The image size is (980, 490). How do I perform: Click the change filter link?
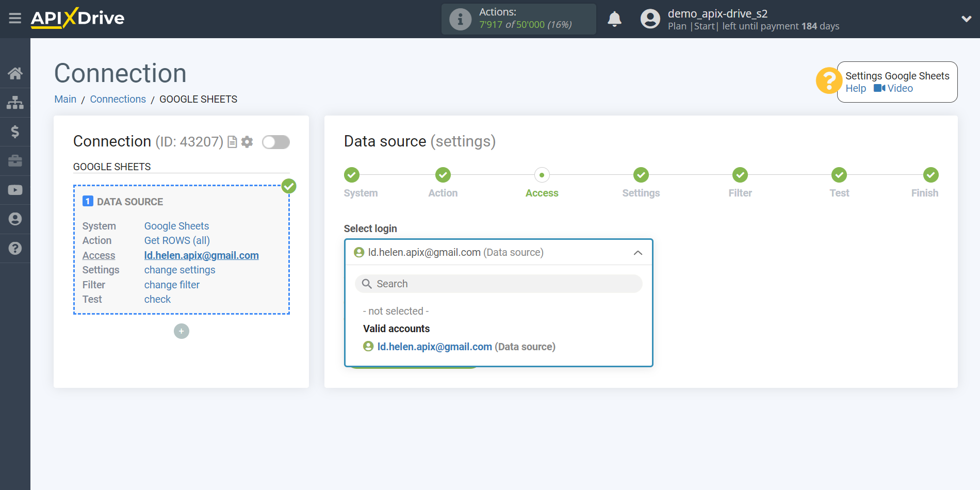[172, 285]
